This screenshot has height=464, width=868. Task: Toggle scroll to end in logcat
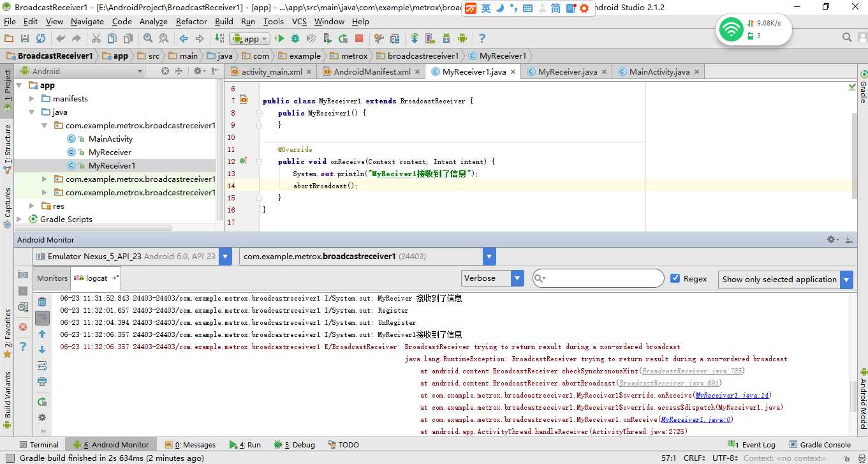click(x=42, y=318)
